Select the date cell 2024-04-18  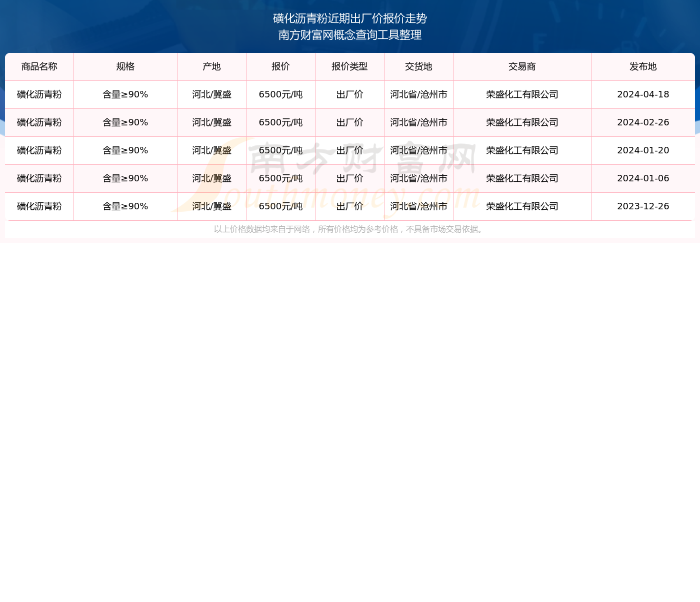click(x=643, y=94)
